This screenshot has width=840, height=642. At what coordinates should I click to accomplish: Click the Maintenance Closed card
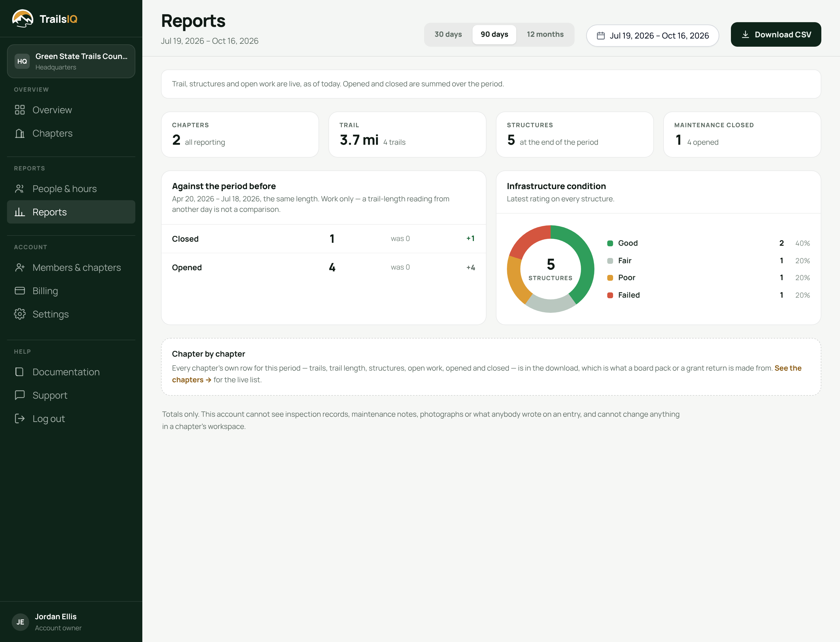click(x=742, y=135)
